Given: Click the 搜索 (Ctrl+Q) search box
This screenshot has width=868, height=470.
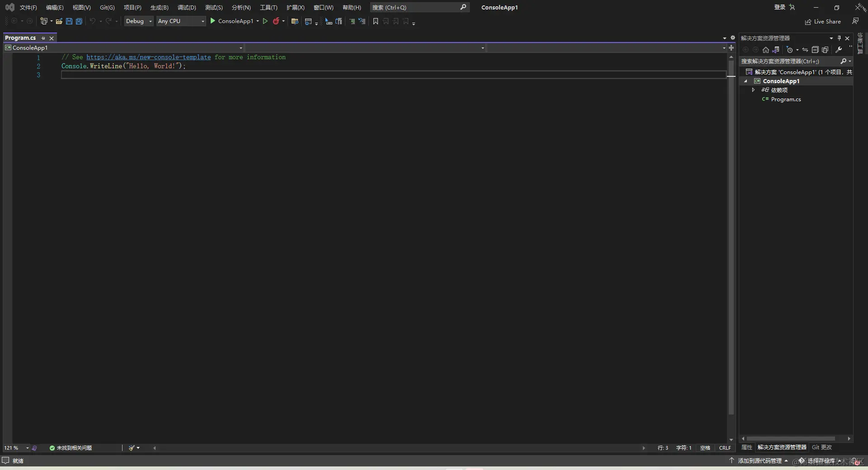Looking at the screenshot, I should 420,7.
